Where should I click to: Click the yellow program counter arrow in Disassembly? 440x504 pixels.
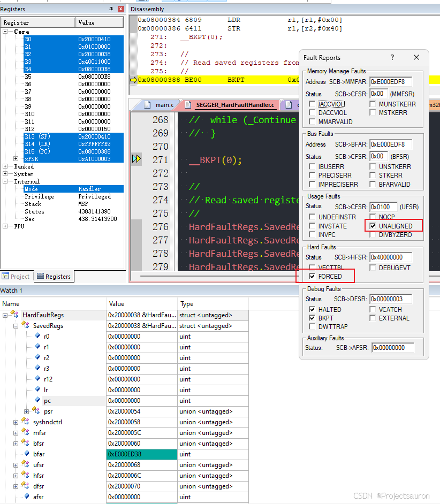pos(133,80)
